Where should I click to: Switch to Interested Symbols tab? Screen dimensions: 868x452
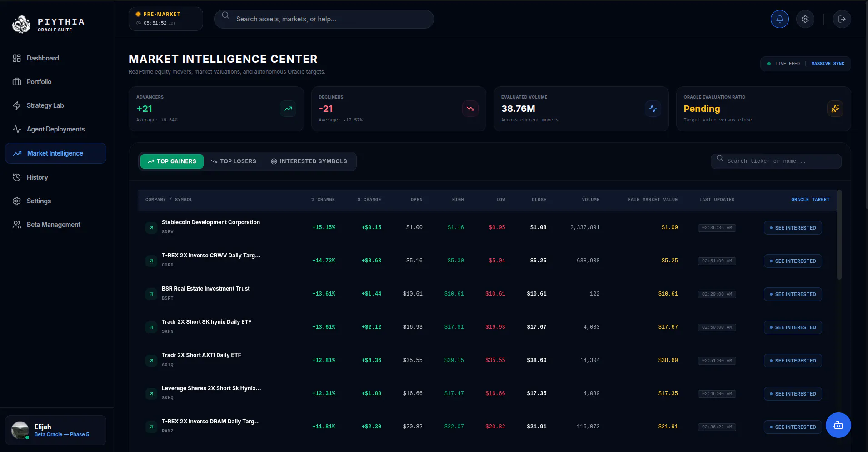click(309, 161)
